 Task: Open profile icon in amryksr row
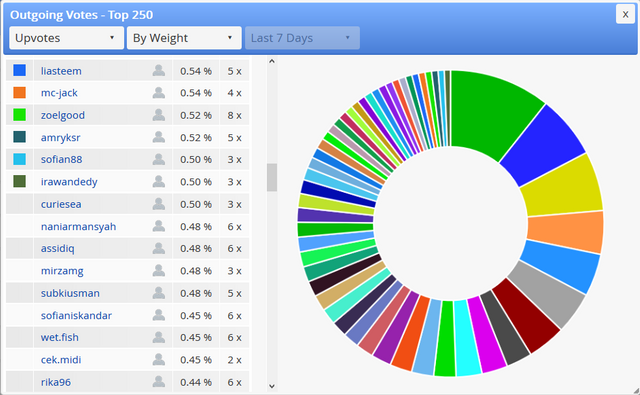pyautogui.click(x=159, y=137)
